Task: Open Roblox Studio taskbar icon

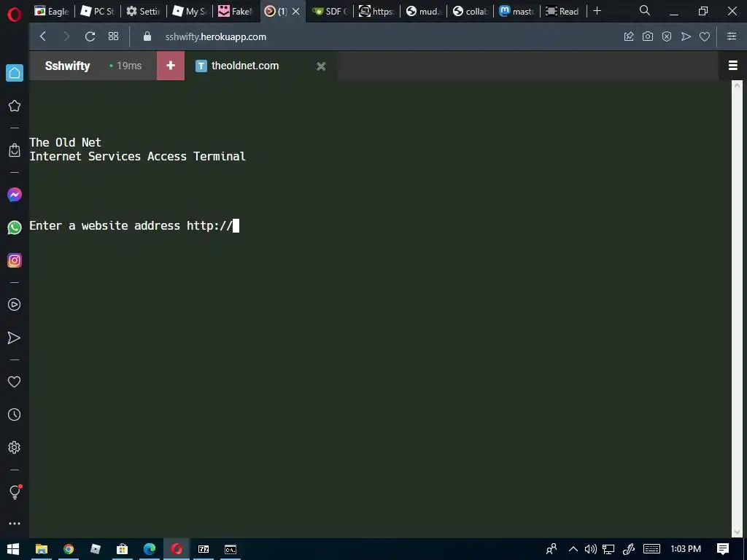Action: point(96,549)
